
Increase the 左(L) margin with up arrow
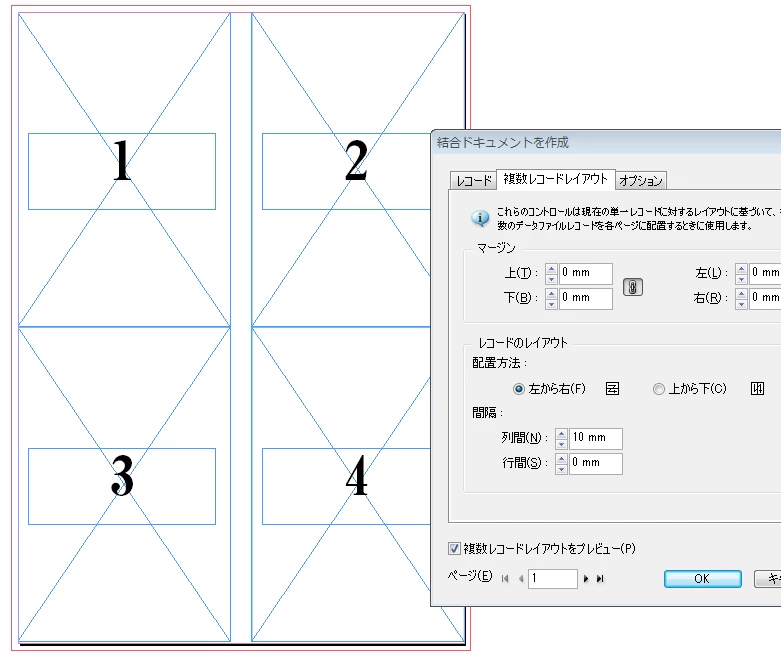[x=741, y=268]
